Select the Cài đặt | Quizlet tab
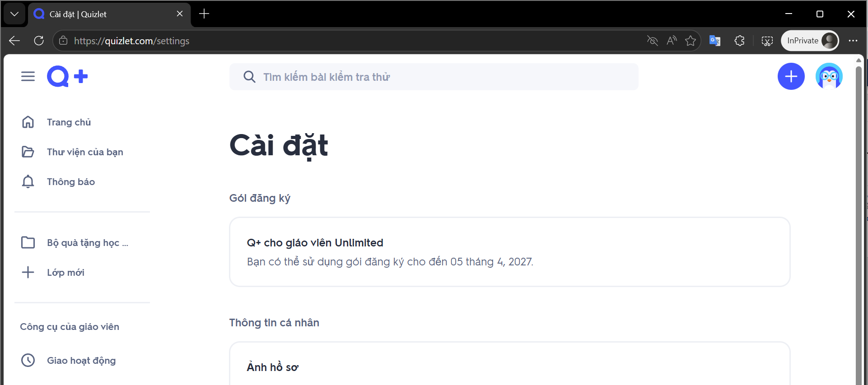868x385 pixels. pyautogui.click(x=109, y=14)
